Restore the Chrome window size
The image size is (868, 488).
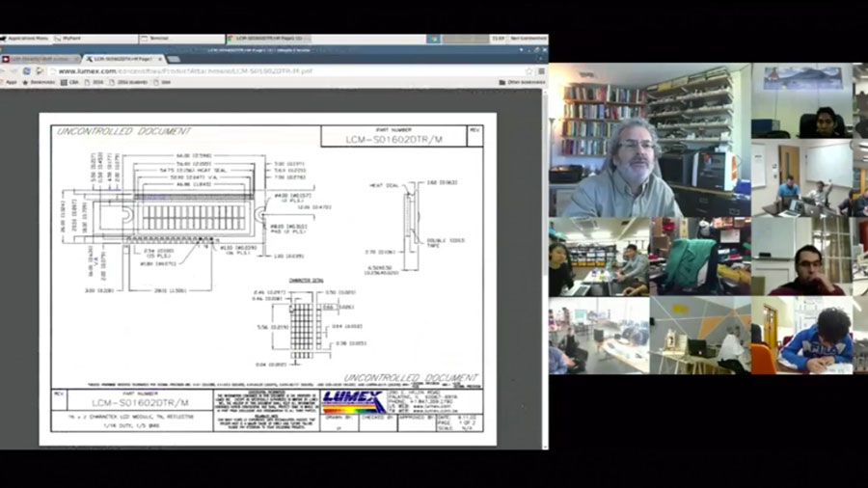click(537, 50)
